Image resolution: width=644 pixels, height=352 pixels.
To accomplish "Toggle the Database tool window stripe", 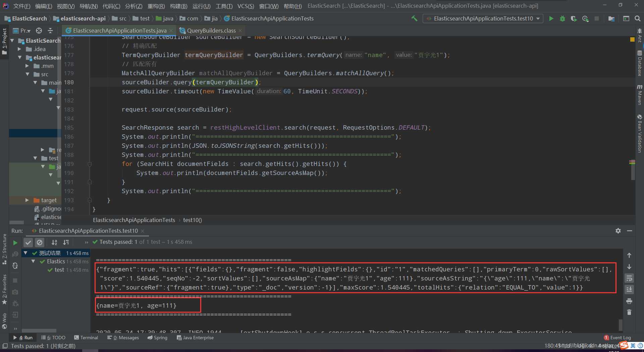I will [x=640, y=63].
